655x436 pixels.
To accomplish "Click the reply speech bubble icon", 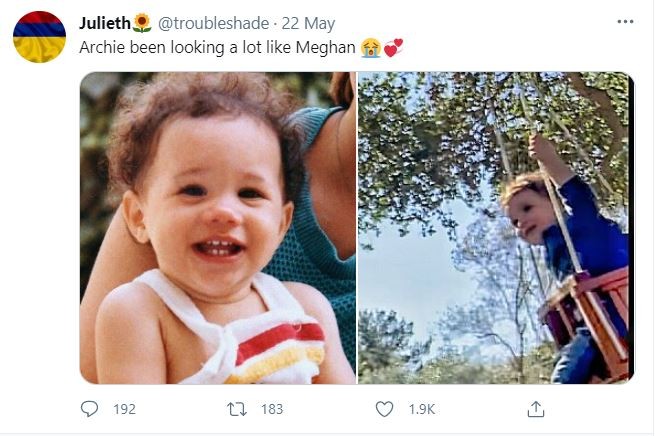I will (90, 409).
